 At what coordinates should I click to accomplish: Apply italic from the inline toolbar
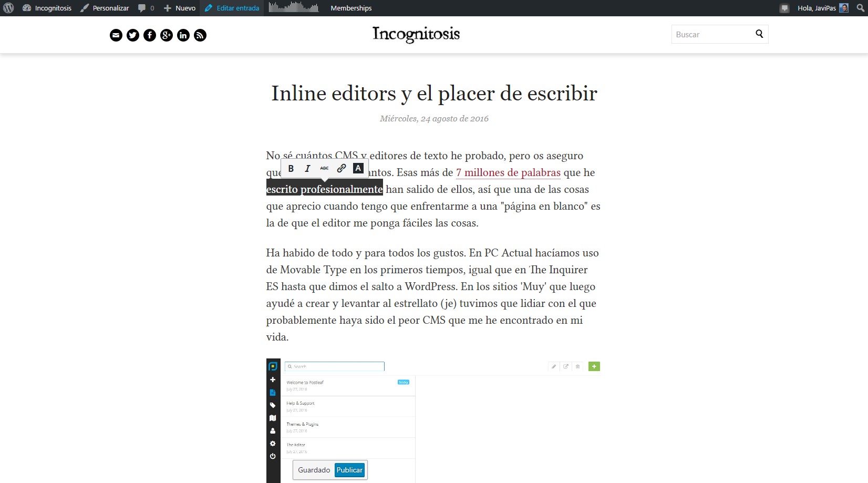click(x=308, y=168)
